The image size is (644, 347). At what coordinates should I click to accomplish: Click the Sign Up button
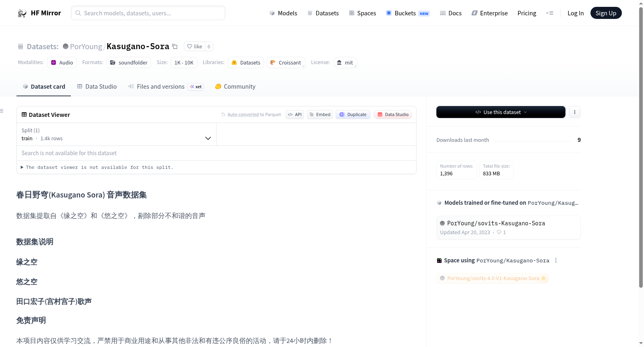coord(606,13)
